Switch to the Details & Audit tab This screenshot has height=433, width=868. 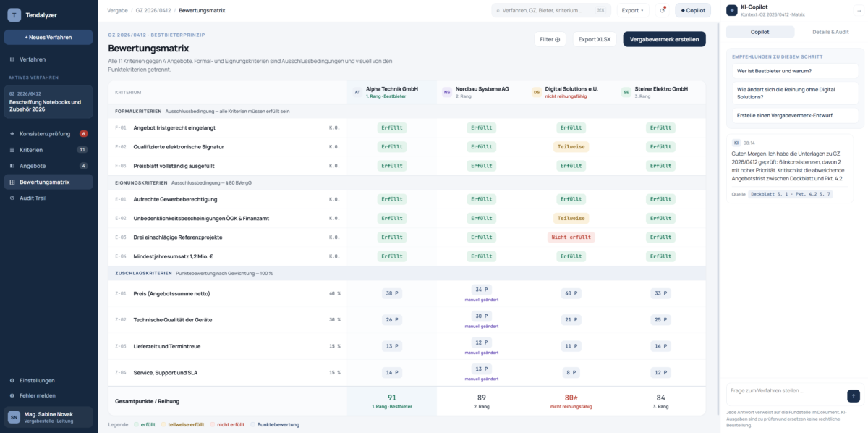(x=830, y=32)
